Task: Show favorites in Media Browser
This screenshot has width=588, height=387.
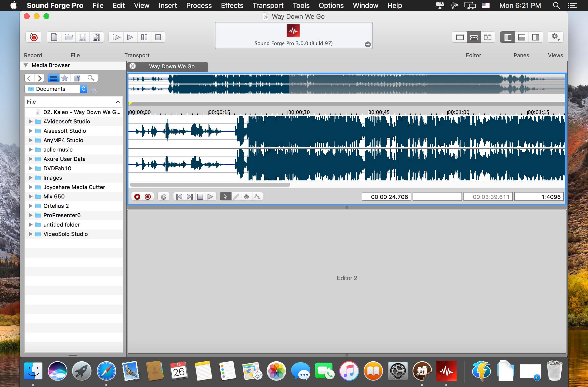Action: (x=65, y=78)
